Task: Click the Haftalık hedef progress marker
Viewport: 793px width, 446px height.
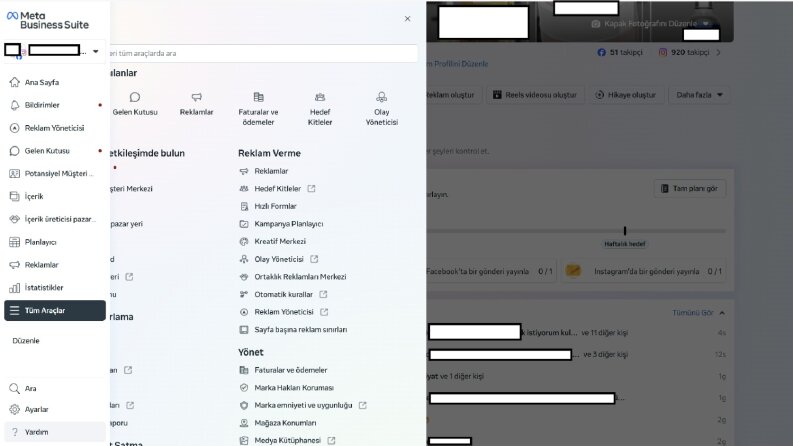Action: [625, 231]
